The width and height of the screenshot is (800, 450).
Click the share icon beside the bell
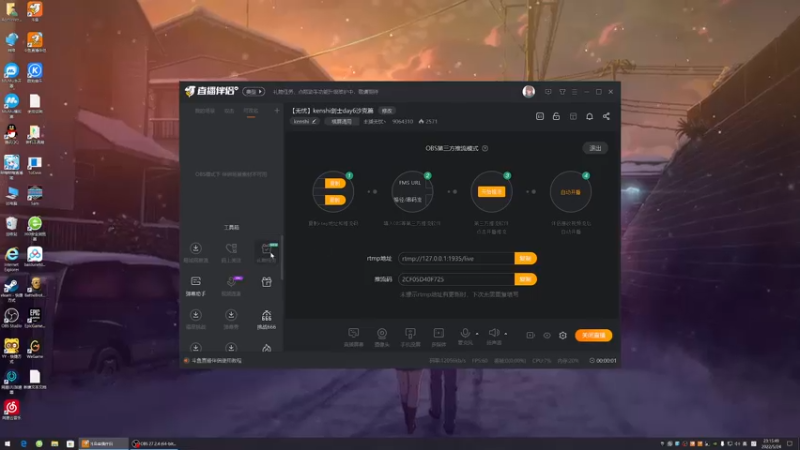pos(606,116)
